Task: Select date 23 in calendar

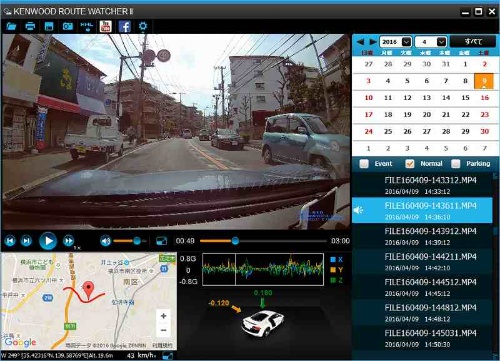Action: 485,115
